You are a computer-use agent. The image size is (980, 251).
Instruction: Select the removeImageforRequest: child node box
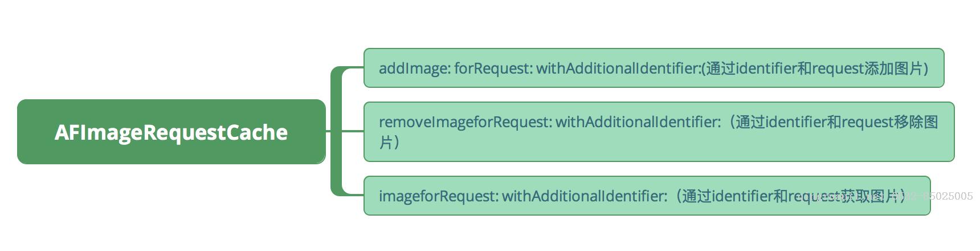click(659, 132)
